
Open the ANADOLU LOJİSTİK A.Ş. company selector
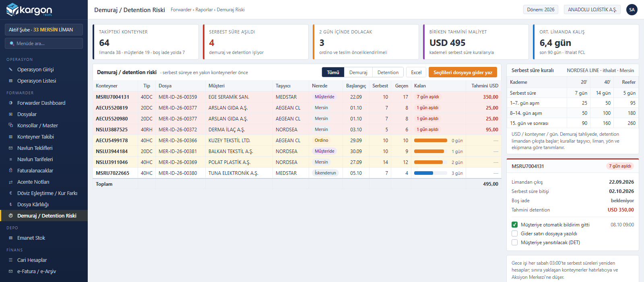592,10
